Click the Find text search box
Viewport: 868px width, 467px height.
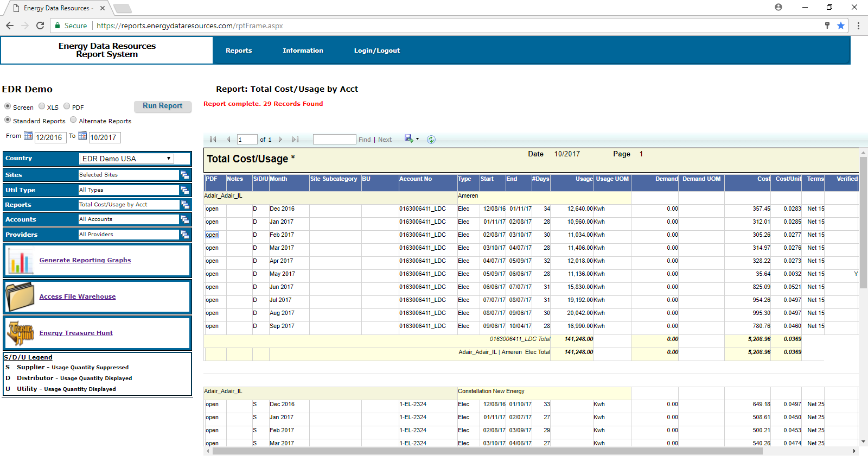335,140
